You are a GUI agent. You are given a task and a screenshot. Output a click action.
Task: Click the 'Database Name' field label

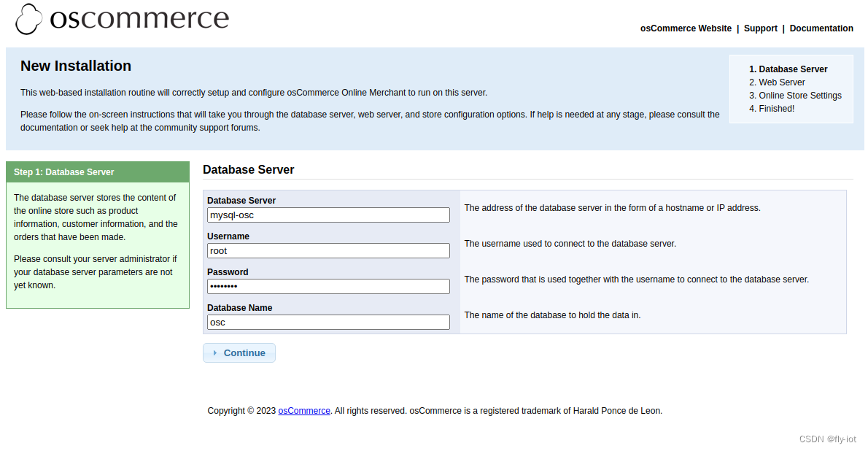click(240, 307)
